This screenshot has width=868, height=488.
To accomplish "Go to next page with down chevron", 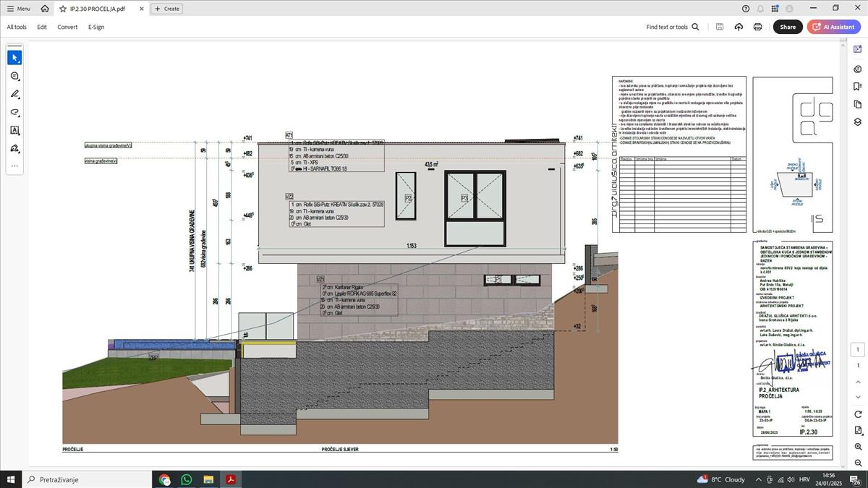I will coord(858,398).
